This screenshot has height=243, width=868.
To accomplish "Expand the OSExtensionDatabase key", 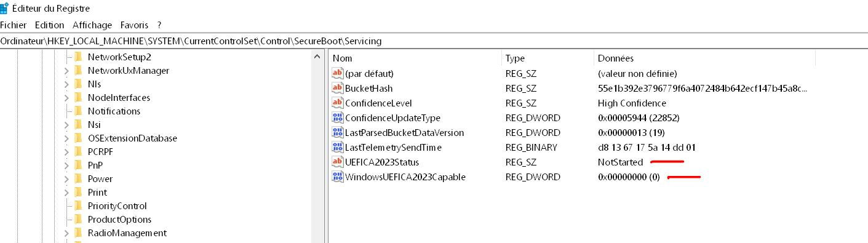I will click(x=66, y=138).
